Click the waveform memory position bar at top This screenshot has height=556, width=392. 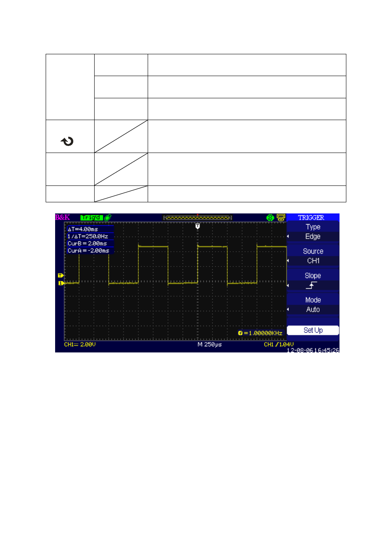(197, 218)
